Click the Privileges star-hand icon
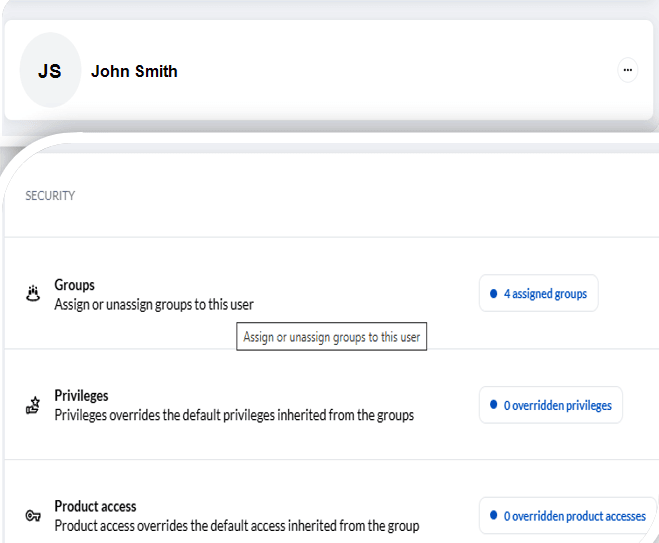Screen dimensions: 659x543 click(x=33, y=405)
